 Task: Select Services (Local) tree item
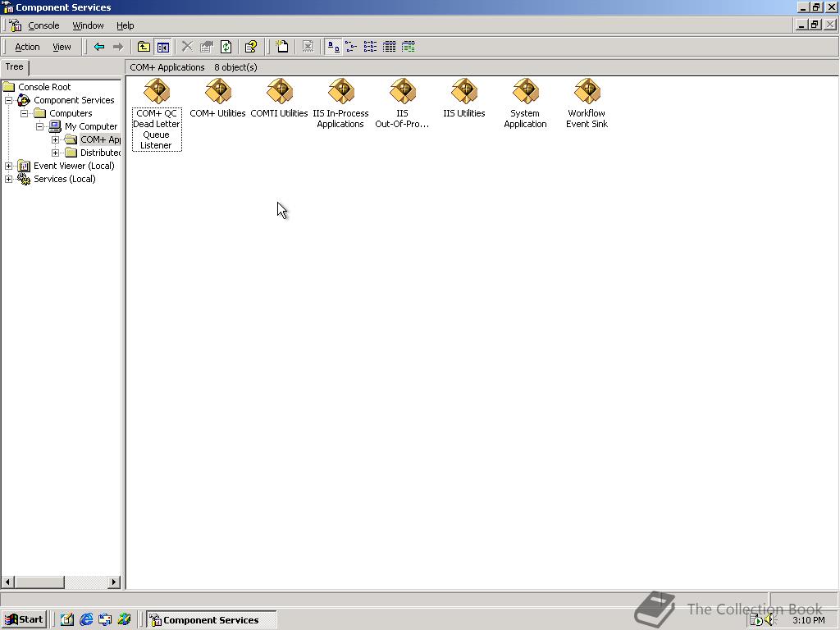(x=64, y=179)
